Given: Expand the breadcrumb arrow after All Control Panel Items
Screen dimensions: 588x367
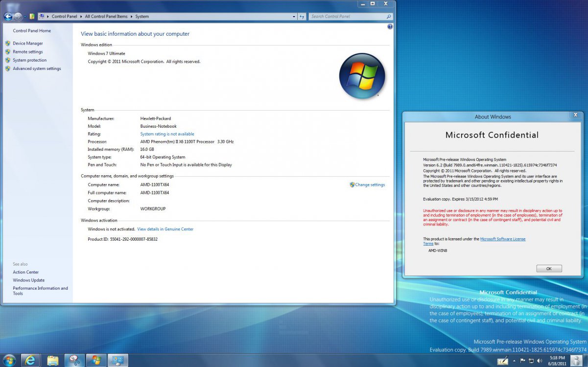Looking at the screenshot, I should (132, 17).
